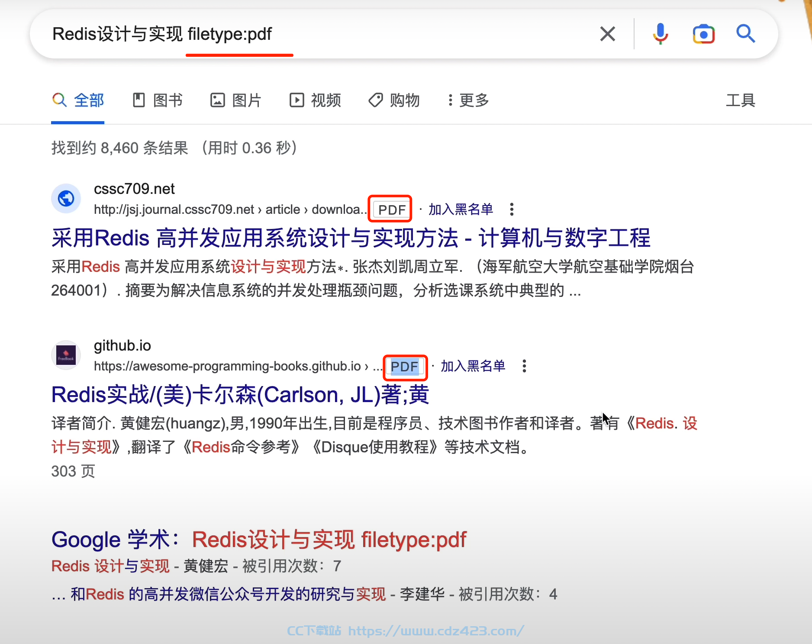Clear the search box with the X icon

click(x=608, y=34)
